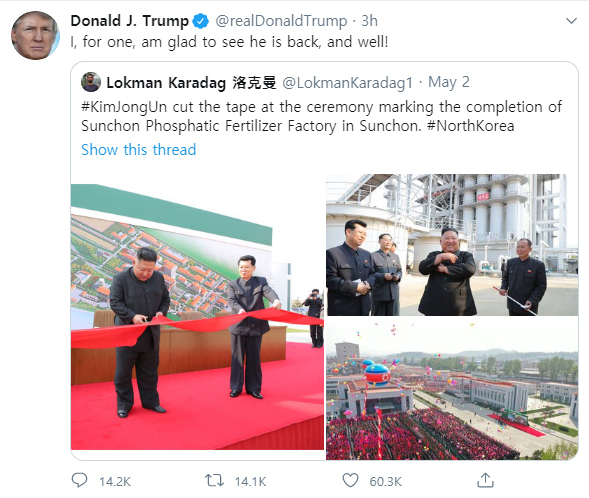Image resolution: width=589 pixels, height=498 pixels.
Task: Like the tweet with the heart icon
Action: pos(350,480)
